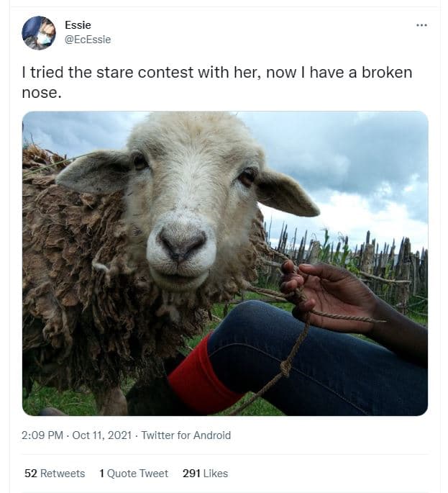Open Essie's profile avatar picture
448x493 pixels.
pyautogui.click(x=38, y=32)
